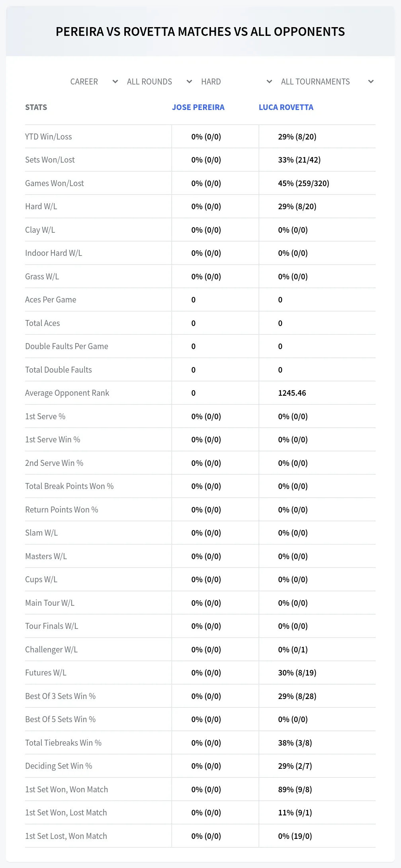The width and height of the screenshot is (401, 868).
Task: Expand the ALL TOURNAMENTS dropdown
Action: click(326, 82)
